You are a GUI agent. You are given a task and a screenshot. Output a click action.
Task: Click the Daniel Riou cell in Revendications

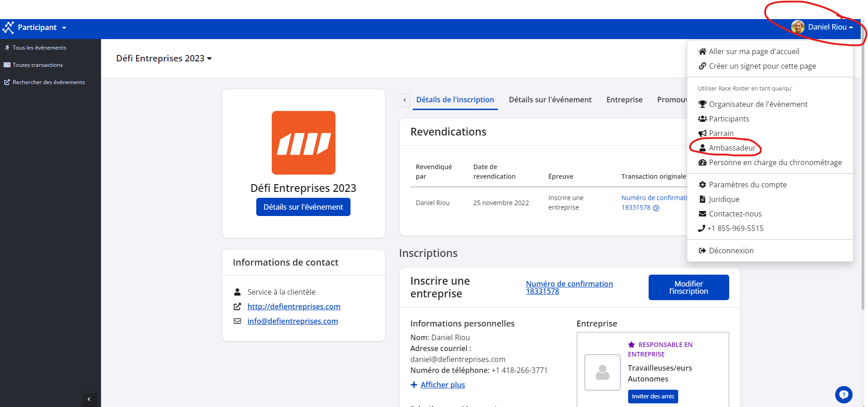pos(432,203)
